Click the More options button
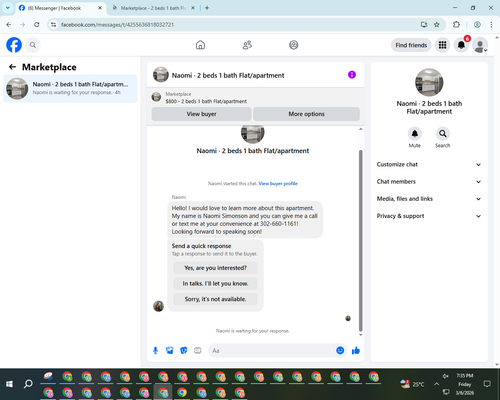Viewport: 500px width, 400px height. (x=306, y=114)
